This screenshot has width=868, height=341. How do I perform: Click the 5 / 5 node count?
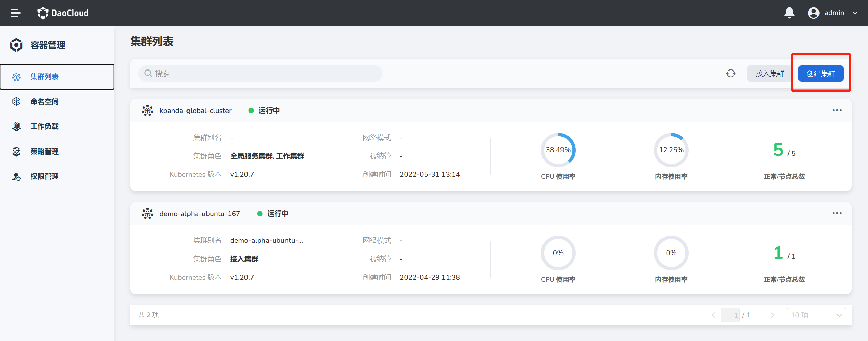tap(784, 151)
